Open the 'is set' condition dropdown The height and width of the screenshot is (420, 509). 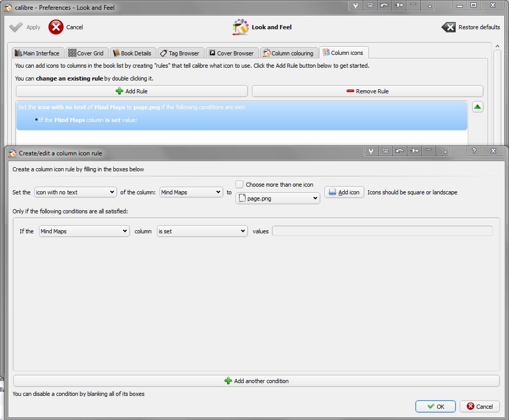[202, 231]
